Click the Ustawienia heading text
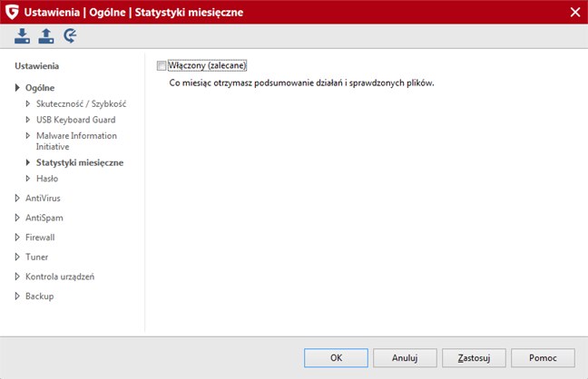This screenshot has width=588, height=379. tap(36, 66)
